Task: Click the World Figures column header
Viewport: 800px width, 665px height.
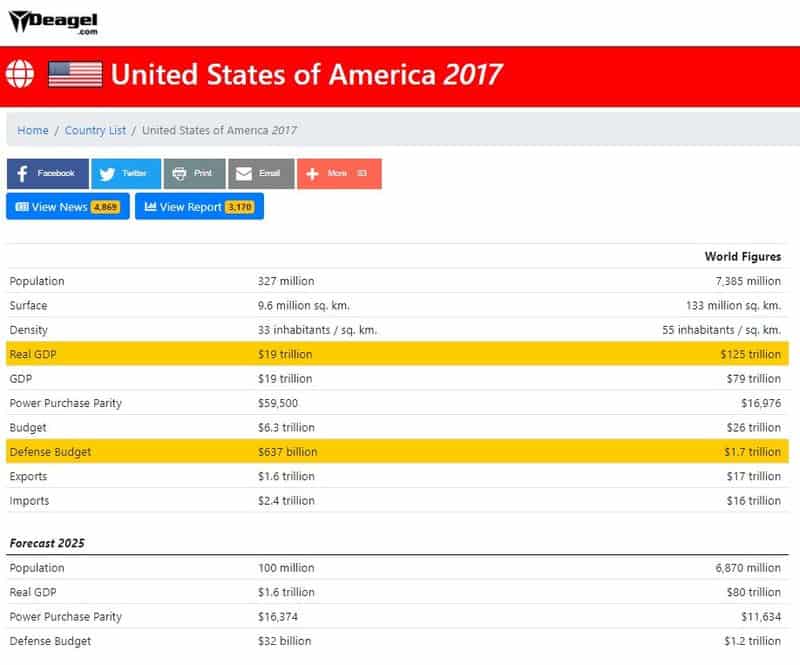Action: tap(742, 257)
